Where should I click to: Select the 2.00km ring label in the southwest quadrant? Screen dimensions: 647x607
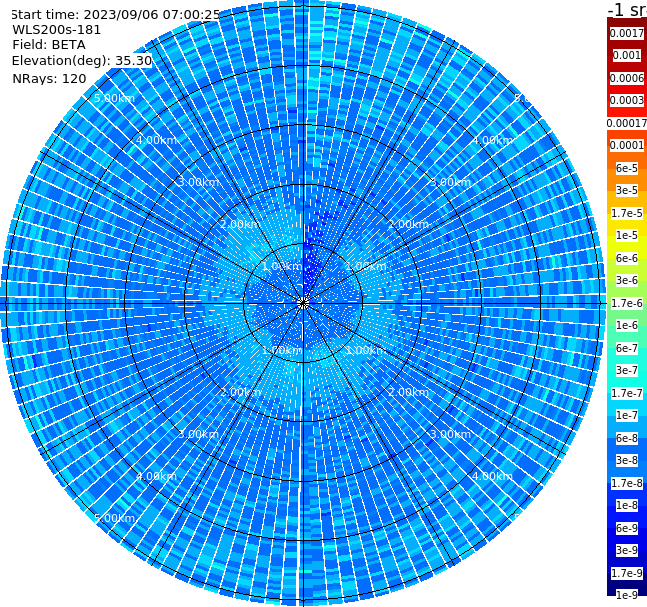[241, 392]
